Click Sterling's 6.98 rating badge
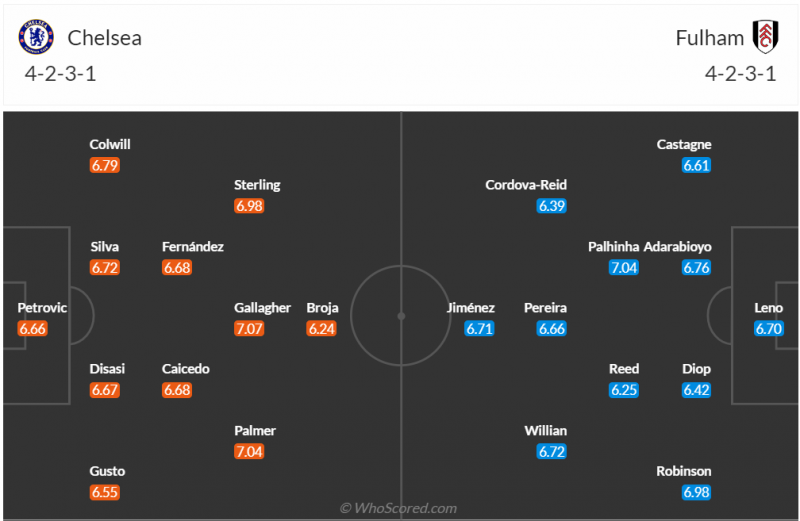 point(248,205)
